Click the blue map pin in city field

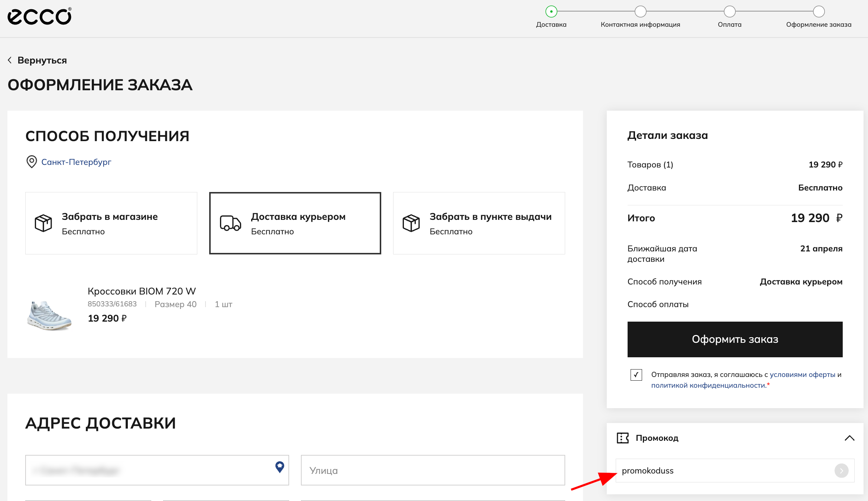click(x=279, y=467)
